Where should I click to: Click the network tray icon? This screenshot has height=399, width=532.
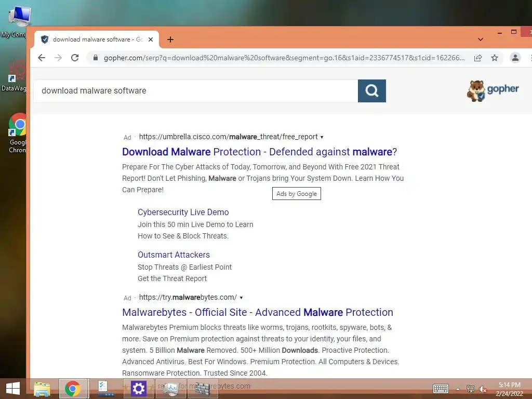470,389
